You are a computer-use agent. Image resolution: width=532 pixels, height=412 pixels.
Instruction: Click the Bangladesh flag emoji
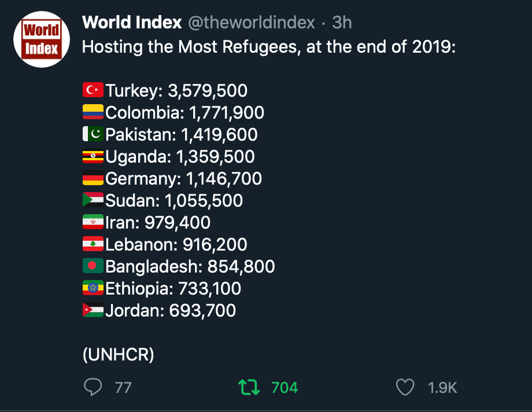coord(93,266)
